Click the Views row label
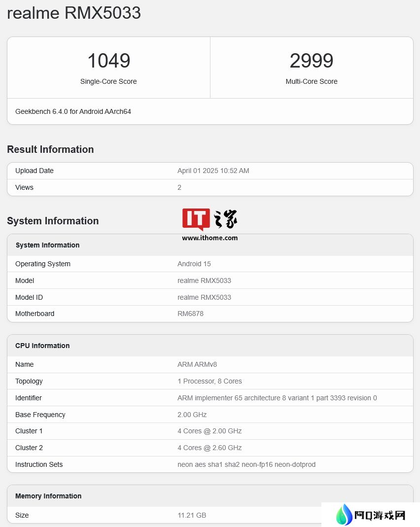This screenshot has width=420, height=527. point(24,187)
